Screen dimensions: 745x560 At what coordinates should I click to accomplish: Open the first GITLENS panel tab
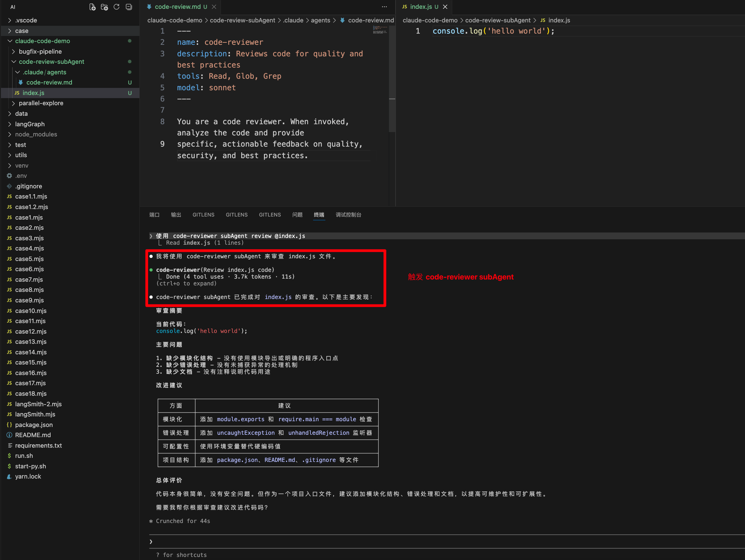pos(204,215)
